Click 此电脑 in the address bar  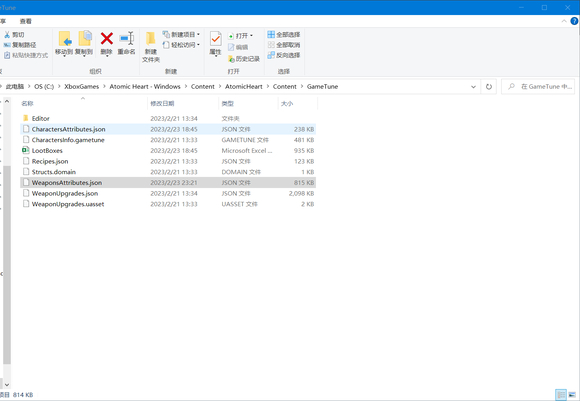[x=15, y=87]
